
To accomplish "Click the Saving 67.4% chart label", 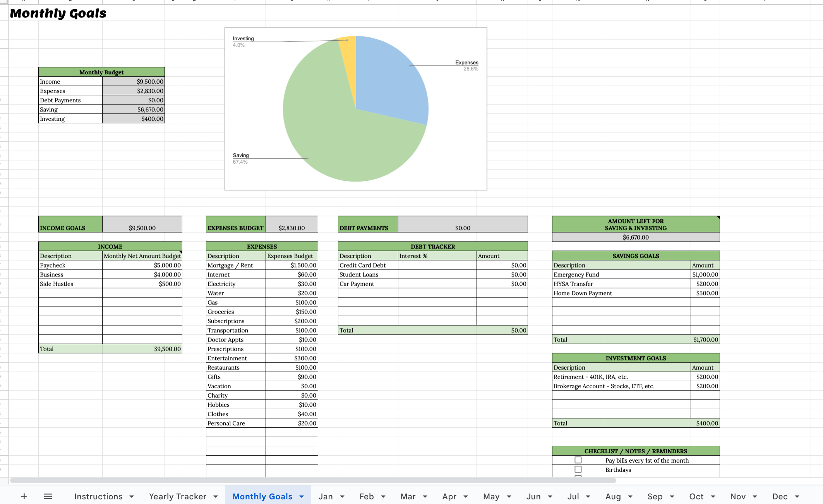I will (x=241, y=158).
